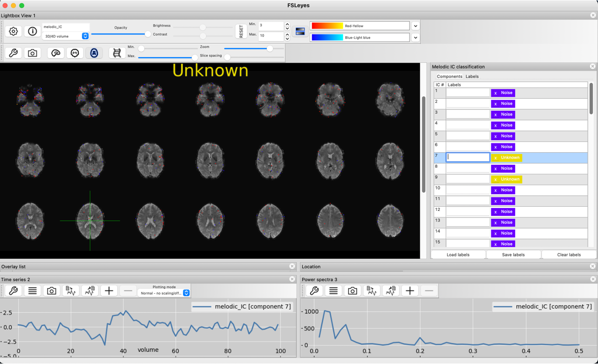Toggle the second head-shaped slice plane button
The image size is (598, 364).
75,53
